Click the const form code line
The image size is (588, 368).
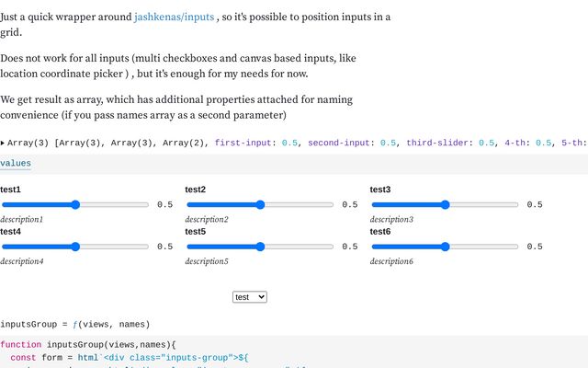tap(130, 358)
